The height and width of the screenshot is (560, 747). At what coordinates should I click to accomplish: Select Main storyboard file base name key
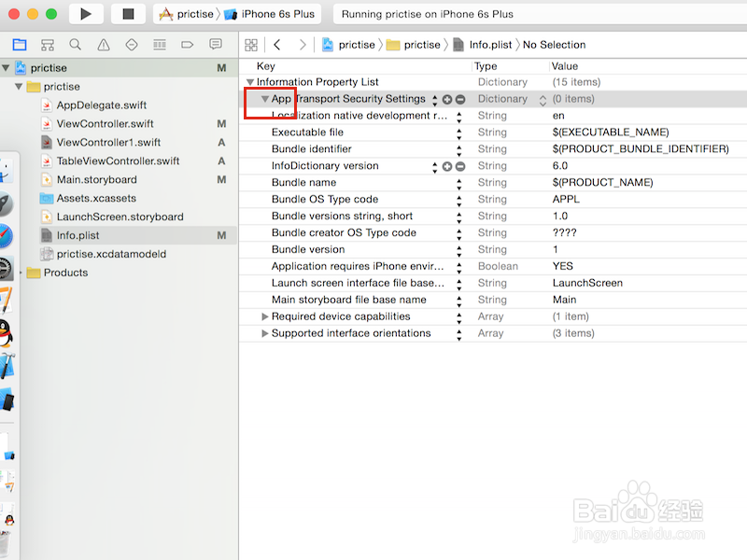tap(348, 300)
